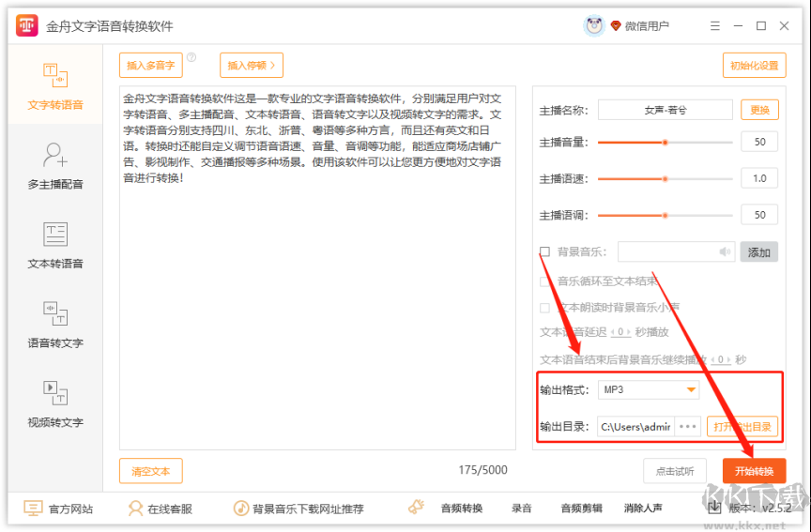Click the 主播名称 field showing 女声
811x532 pixels.
coord(666,110)
